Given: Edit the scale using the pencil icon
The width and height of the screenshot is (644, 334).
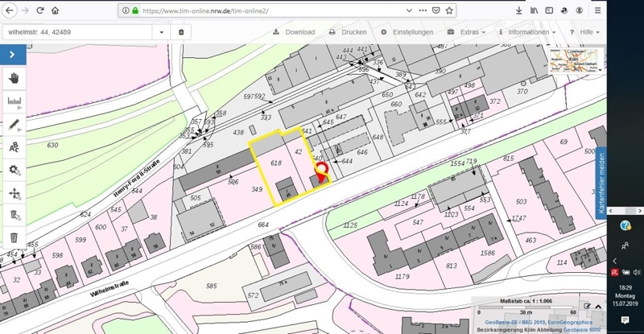Looking at the screenshot, I should point(588,306).
